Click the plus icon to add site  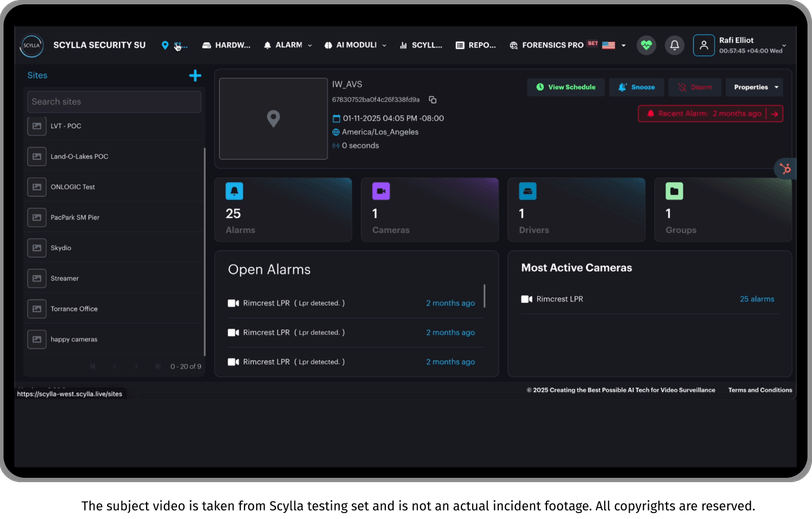click(195, 76)
